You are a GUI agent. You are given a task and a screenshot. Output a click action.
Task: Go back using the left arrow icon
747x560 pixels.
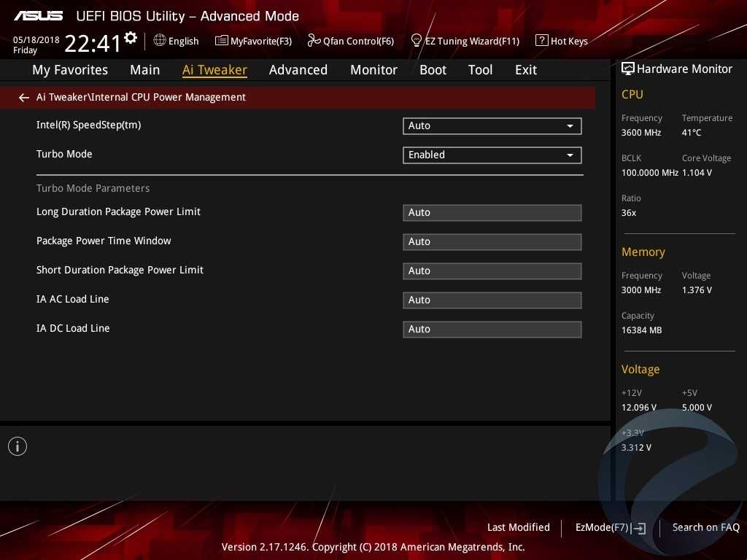[x=24, y=98]
